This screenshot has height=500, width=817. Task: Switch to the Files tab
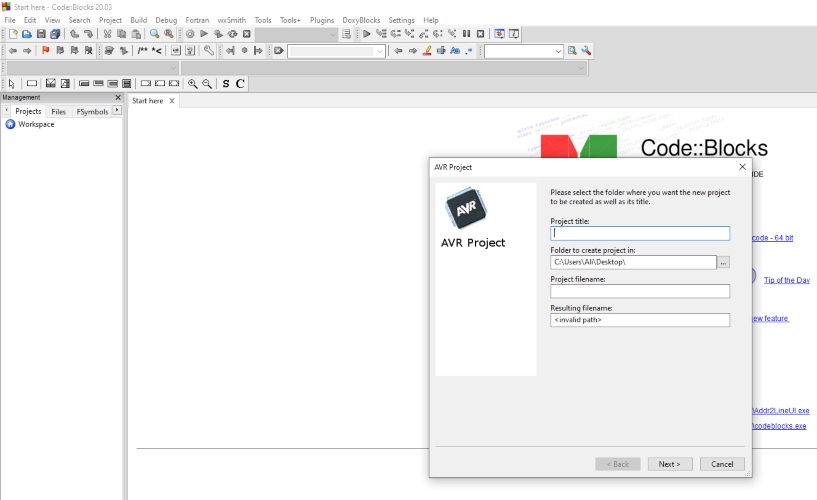click(58, 111)
